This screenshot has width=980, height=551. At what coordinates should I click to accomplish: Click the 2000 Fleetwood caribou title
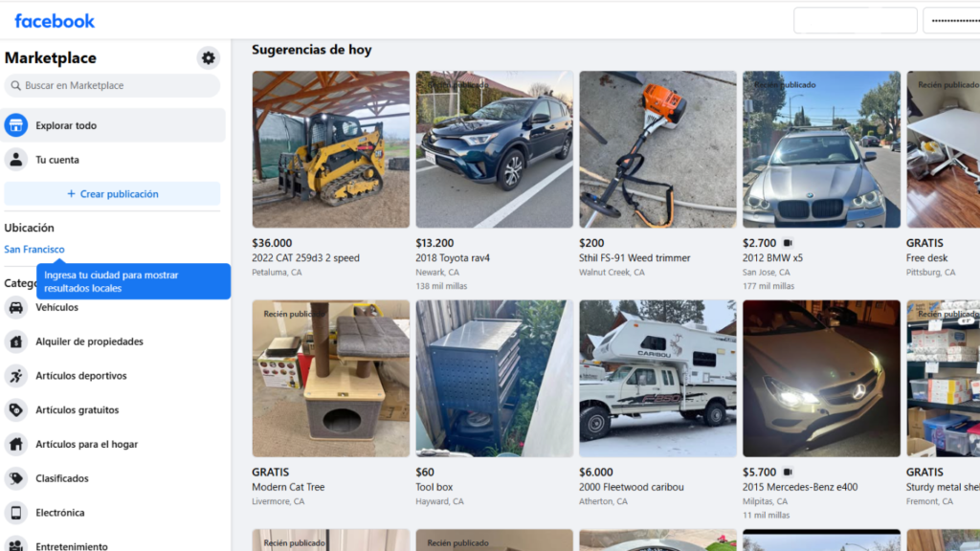coord(632,487)
